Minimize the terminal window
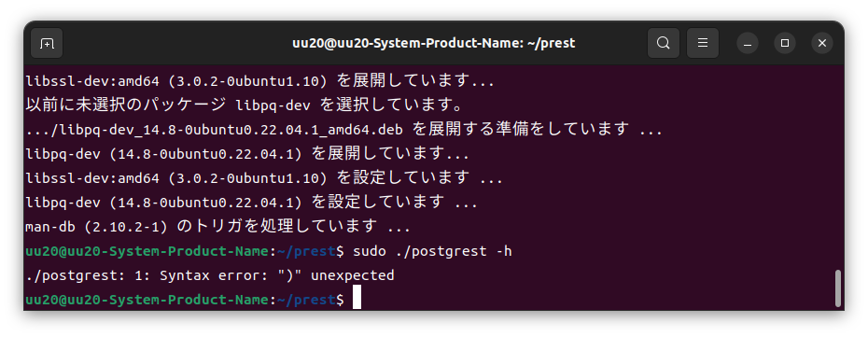This screenshot has height=337, width=868. [748, 43]
